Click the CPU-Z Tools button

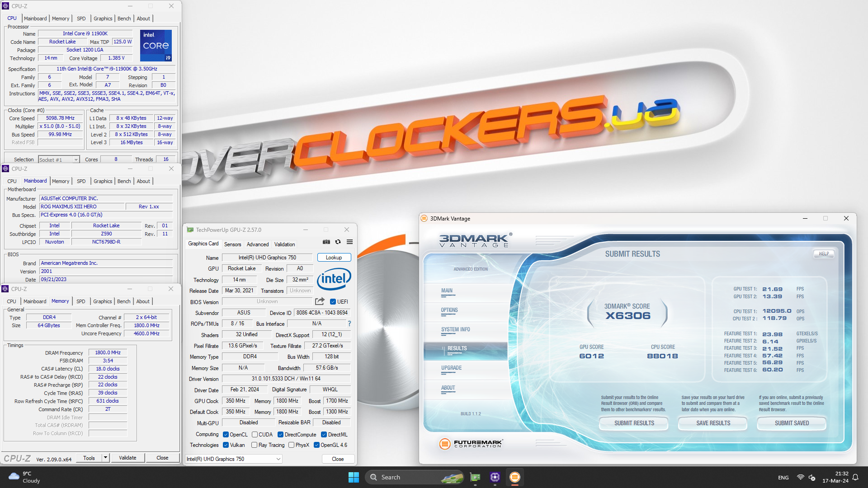89,458
